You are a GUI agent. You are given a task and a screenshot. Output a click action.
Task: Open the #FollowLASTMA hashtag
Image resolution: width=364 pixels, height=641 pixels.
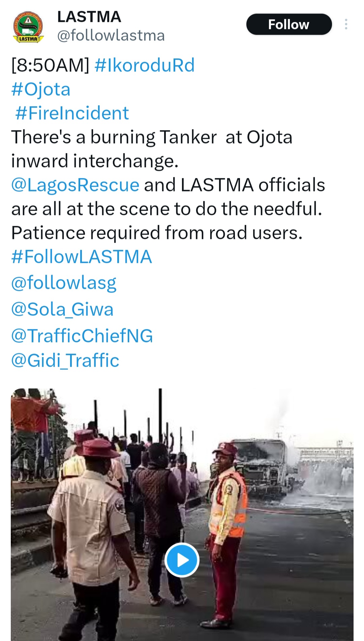pos(82,257)
